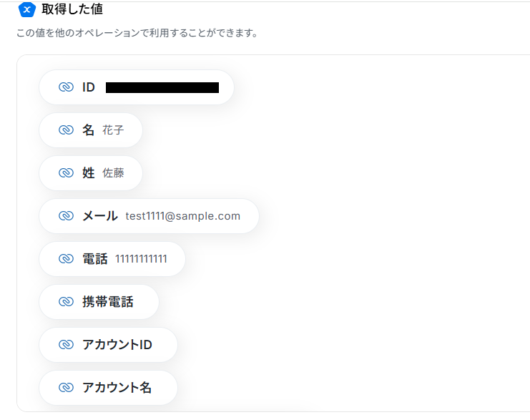Screen dimensions: 530x420
Task: Click the blue hexagon icon beside 取得した値
Action: pos(26,10)
